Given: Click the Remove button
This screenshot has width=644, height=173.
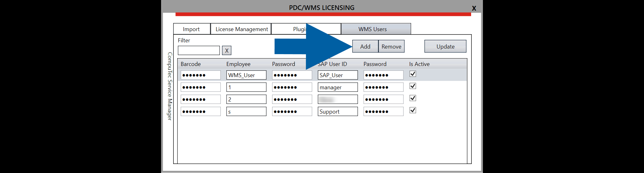Looking at the screenshot, I should point(391,46).
